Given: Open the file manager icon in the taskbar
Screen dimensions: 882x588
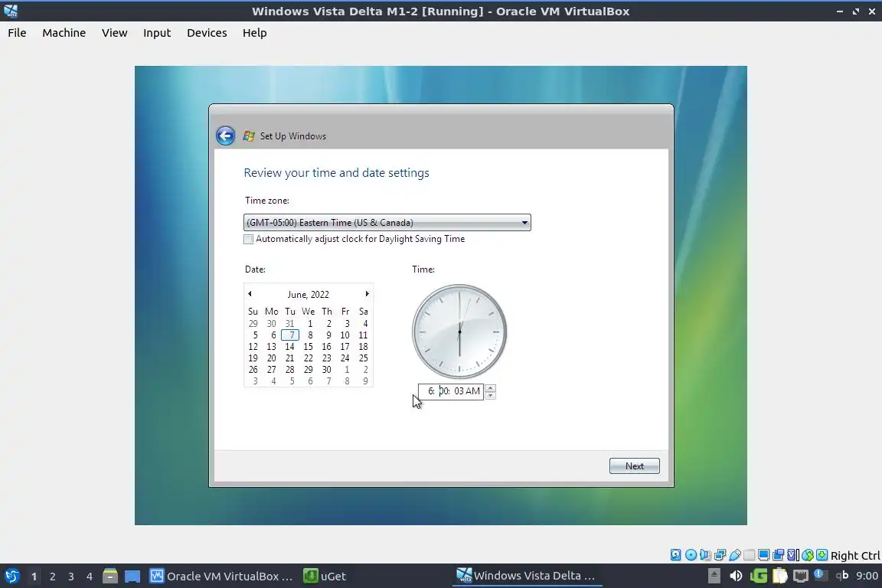Looking at the screenshot, I should click(110, 576).
